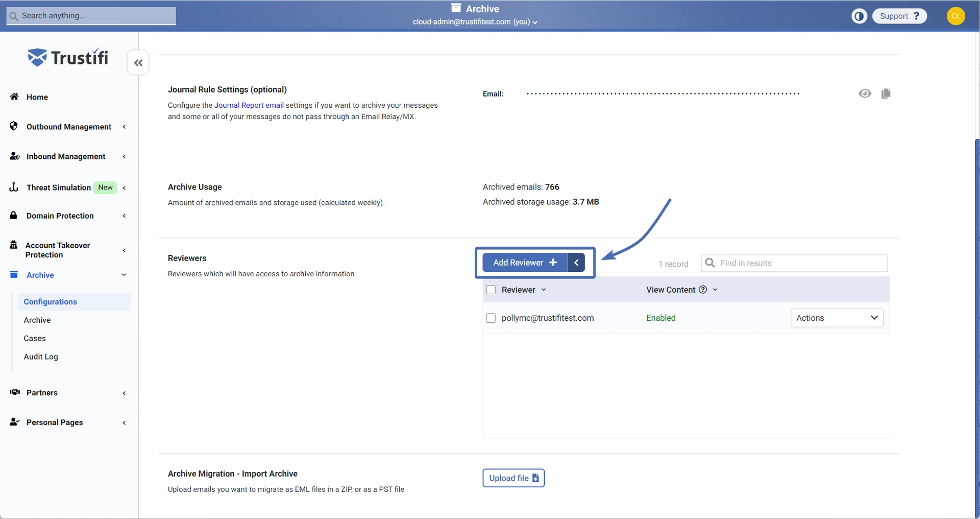The width and height of the screenshot is (980, 519).
Task: Open the Actions dropdown for reviewer
Action: (837, 318)
